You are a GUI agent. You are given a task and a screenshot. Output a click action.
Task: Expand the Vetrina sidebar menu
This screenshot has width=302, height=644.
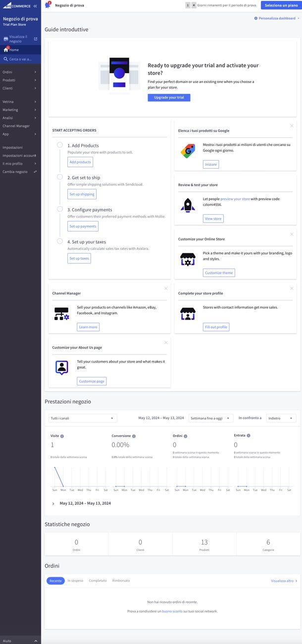click(x=20, y=102)
